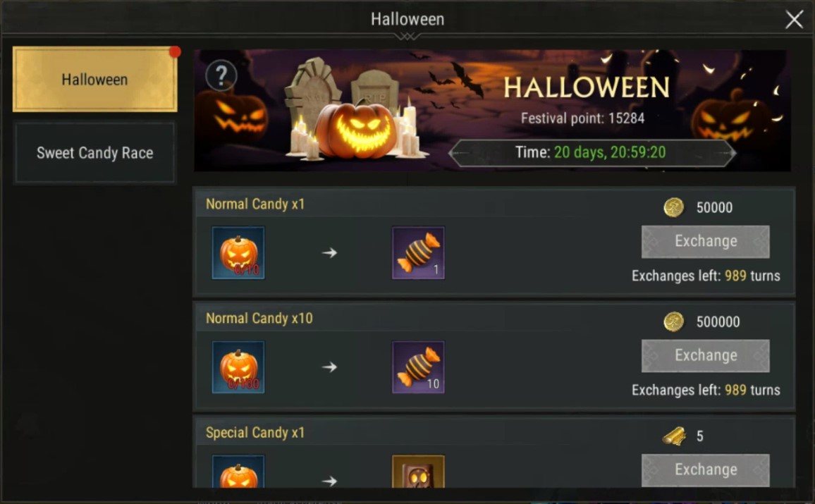Click the gold coin icon next to 50000
This screenshot has width=815, height=504.
673,207
